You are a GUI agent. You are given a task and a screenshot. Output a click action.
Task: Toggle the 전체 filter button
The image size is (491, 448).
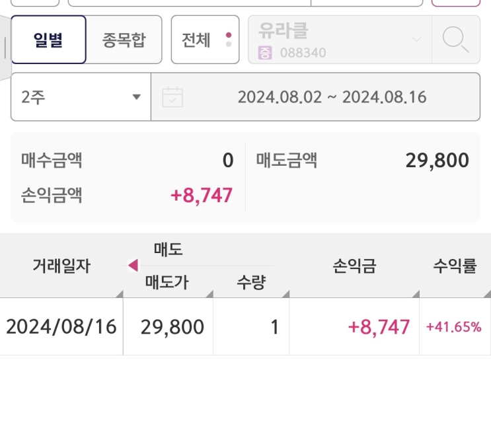pyautogui.click(x=205, y=40)
